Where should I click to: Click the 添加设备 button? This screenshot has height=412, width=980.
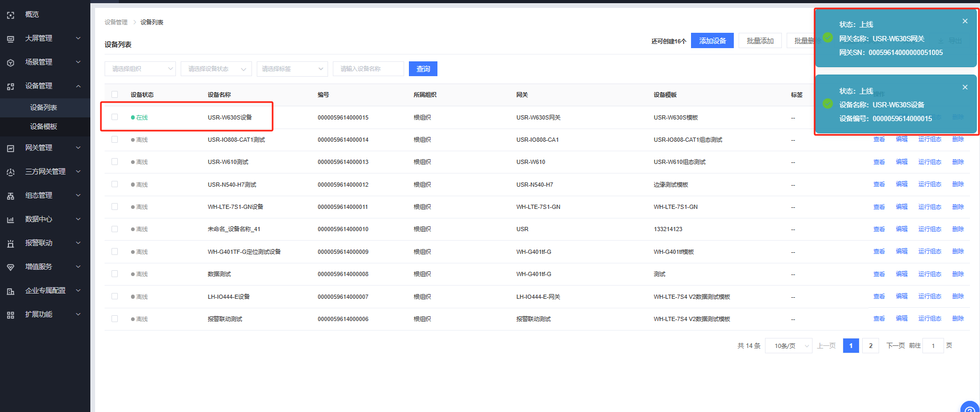(x=712, y=41)
